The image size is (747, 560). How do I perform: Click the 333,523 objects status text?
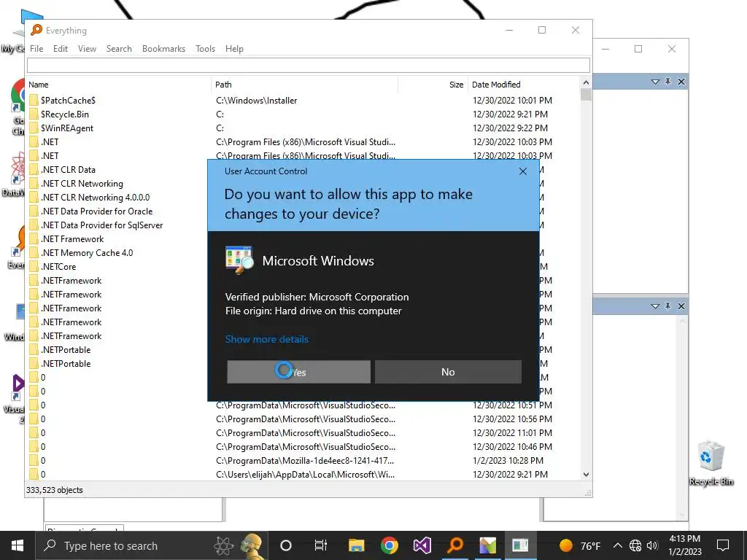54,490
